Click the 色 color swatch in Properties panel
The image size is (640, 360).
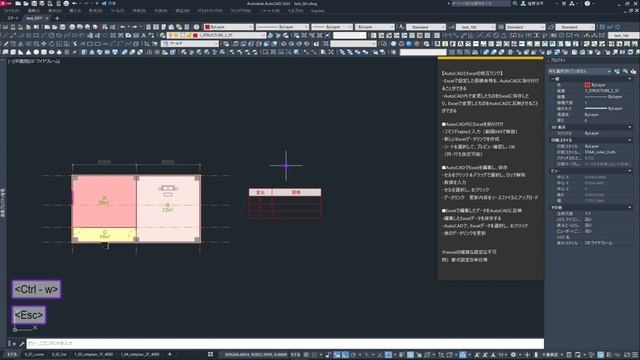tap(587, 85)
